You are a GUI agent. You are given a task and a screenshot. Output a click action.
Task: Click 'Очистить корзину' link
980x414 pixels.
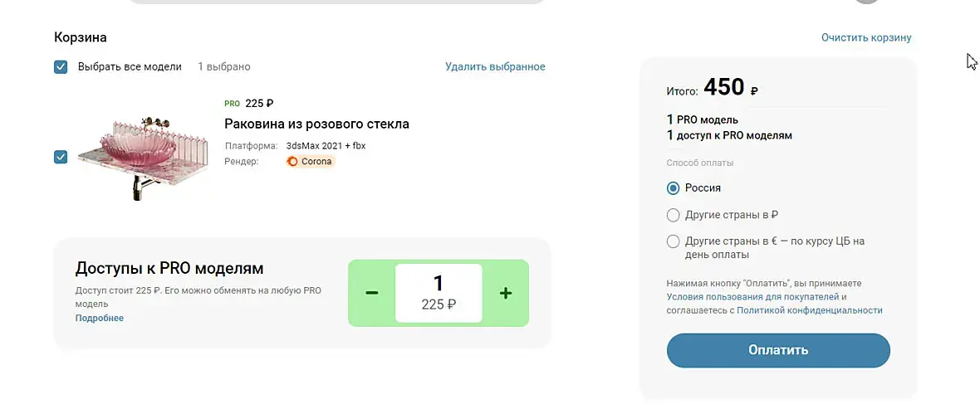click(x=866, y=38)
